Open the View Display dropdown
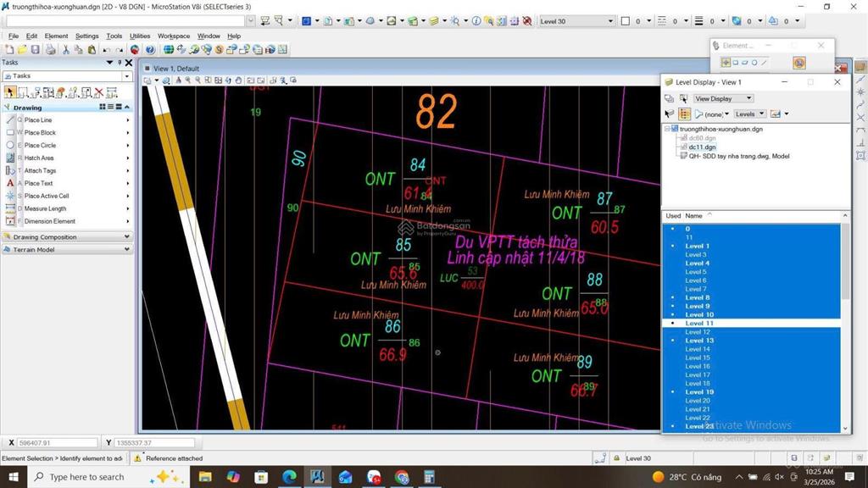Viewport: 868px width, 488px height. [724, 98]
